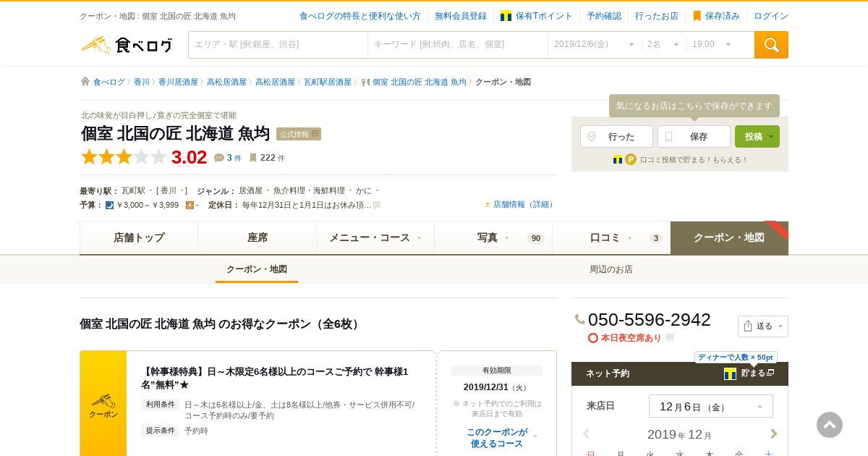Click phone number 050-5596-2942
This screenshot has height=456, width=868.
pos(650,319)
